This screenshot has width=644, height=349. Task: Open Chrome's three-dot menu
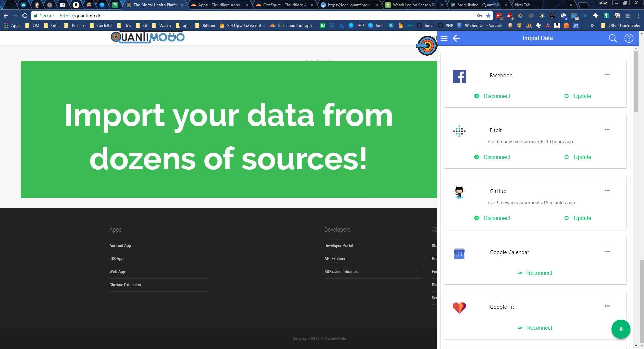(x=639, y=16)
